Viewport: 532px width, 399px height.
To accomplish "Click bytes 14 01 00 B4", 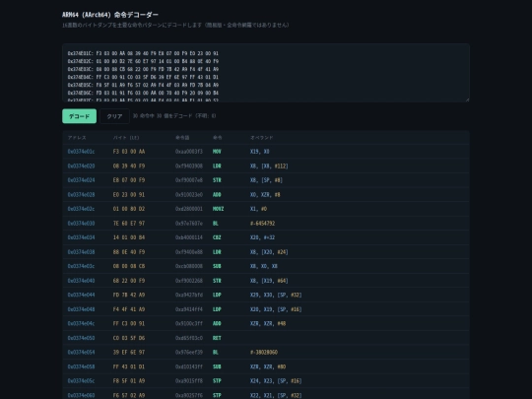I will pyautogui.click(x=129, y=237).
